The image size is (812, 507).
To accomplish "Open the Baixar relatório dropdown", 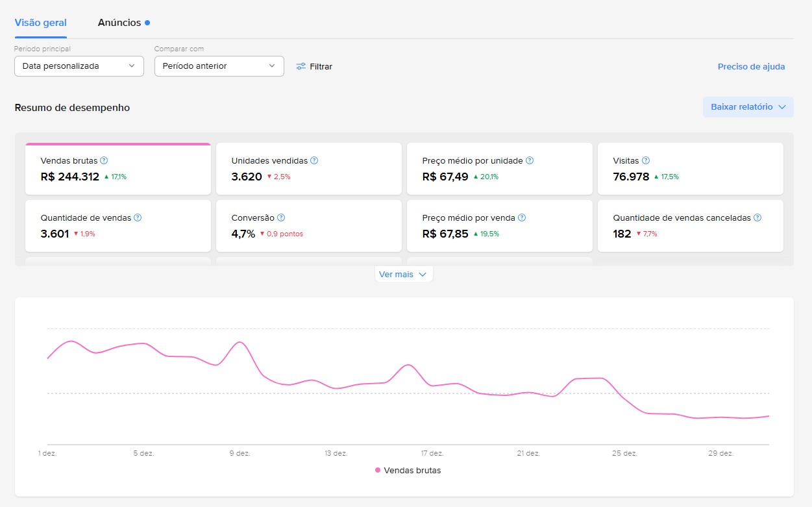I will pos(748,107).
